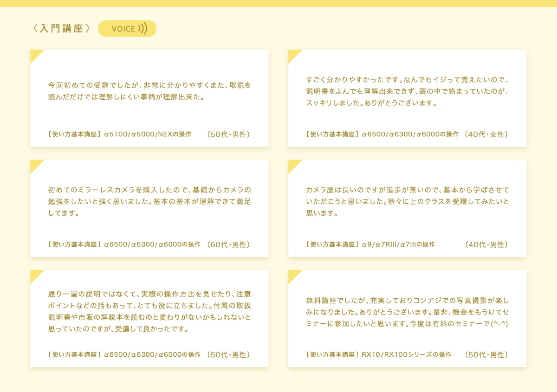Select the 〈入門講座〉 section heading

tap(61, 29)
